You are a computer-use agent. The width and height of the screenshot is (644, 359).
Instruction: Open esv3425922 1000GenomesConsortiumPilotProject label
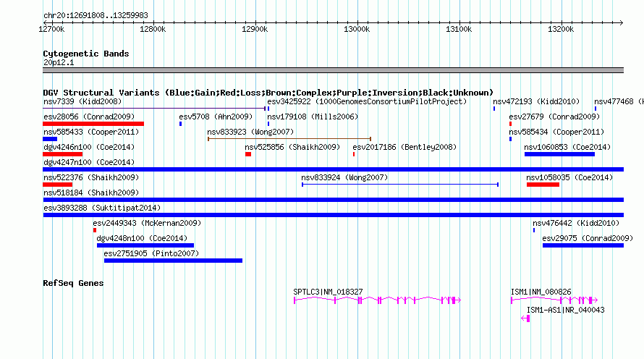(367, 102)
